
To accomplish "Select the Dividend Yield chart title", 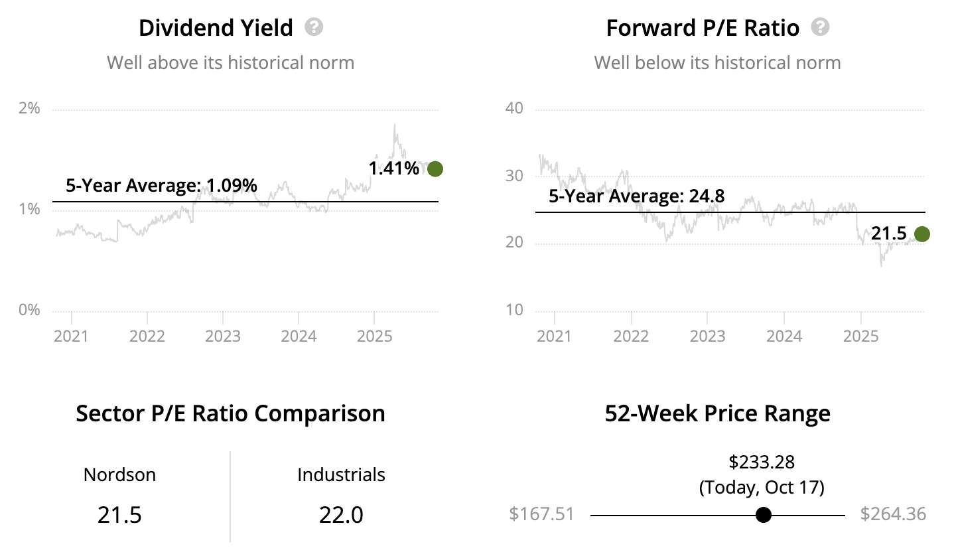I will pyautogui.click(x=216, y=28).
